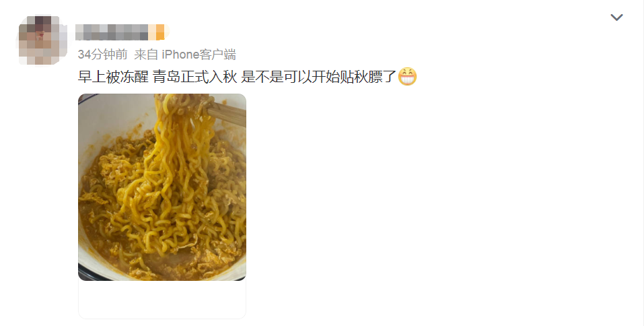This screenshot has height=326, width=644.
Task: Enlarge the noodle bowl photo thumbnail
Action: [x=162, y=187]
